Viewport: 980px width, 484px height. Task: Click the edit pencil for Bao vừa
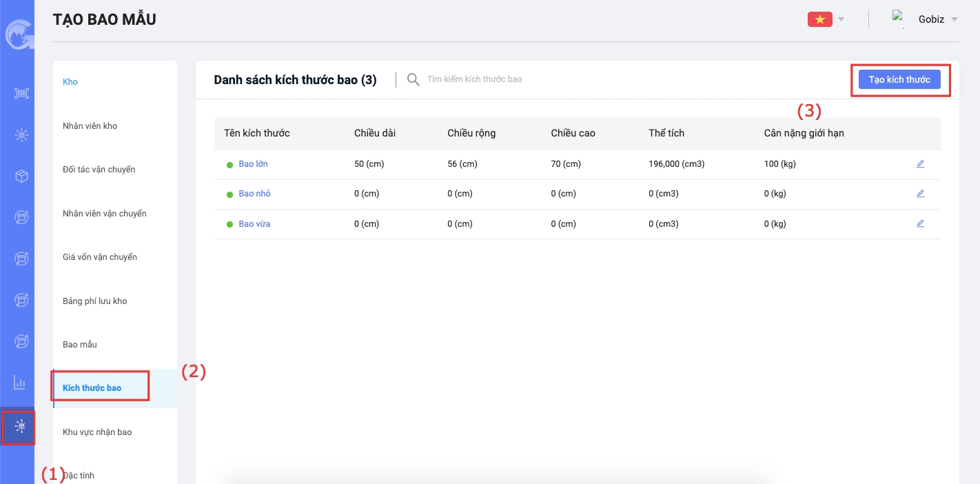(920, 223)
